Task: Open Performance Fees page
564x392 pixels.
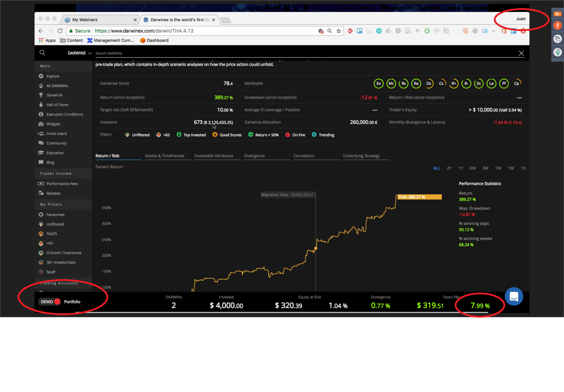Action: (x=62, y=184)
